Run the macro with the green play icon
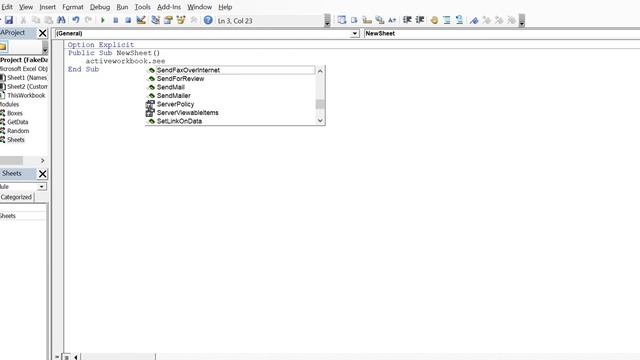640x360 pixels. pos(103,20)
